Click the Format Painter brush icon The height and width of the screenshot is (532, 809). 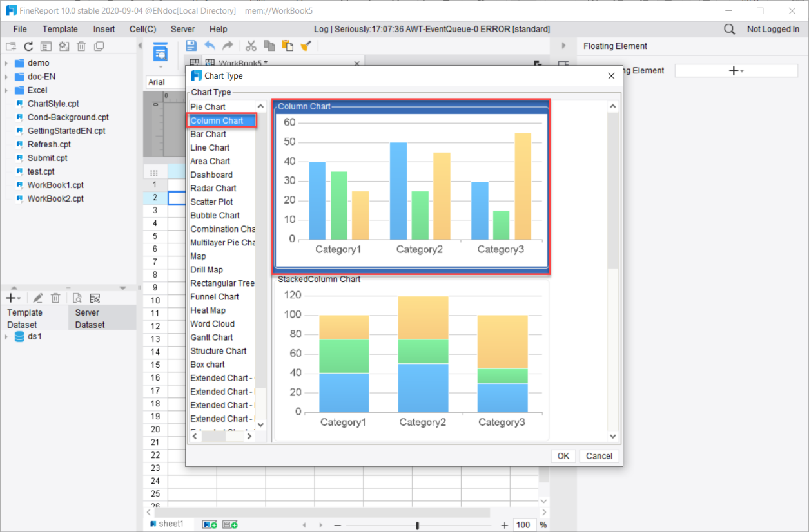pyautogui.click(x=306, y=46)
